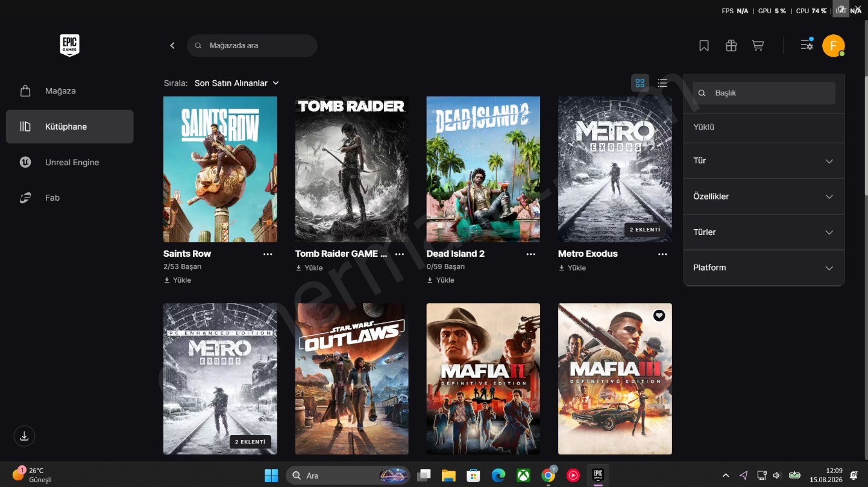The width and height of the screenshot is (868, 487).
Task: Open the downloads icon in the sidebar
Action: (24, 436)
